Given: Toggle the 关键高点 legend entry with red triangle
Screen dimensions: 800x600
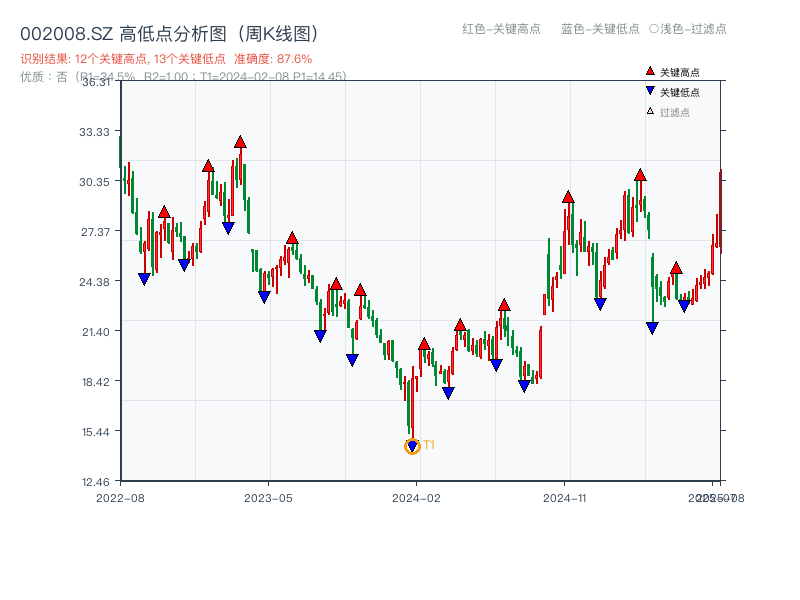Looking at the screenshot, I should [x=672, y=72].
